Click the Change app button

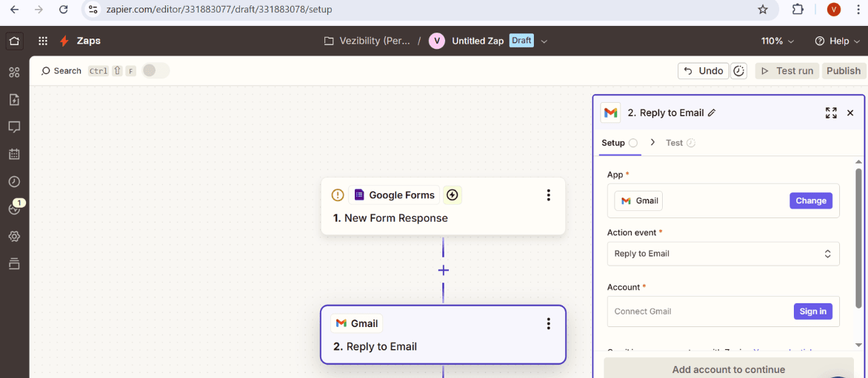(810, 200)
